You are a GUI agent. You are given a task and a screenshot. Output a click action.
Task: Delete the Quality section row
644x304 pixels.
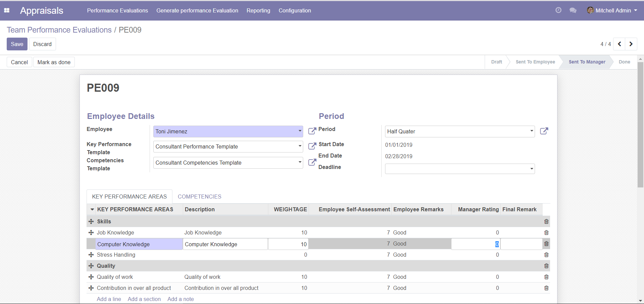pyautogui.click(x=546, y=266)
